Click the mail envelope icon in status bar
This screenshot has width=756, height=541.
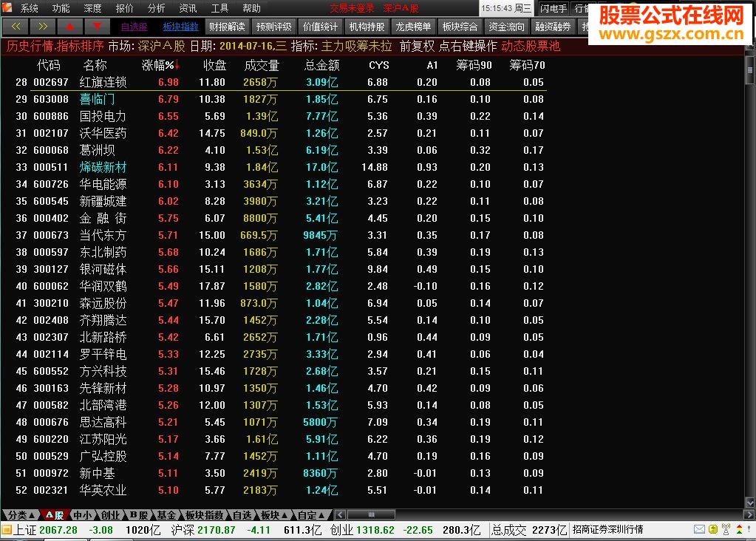pos(699,529)
